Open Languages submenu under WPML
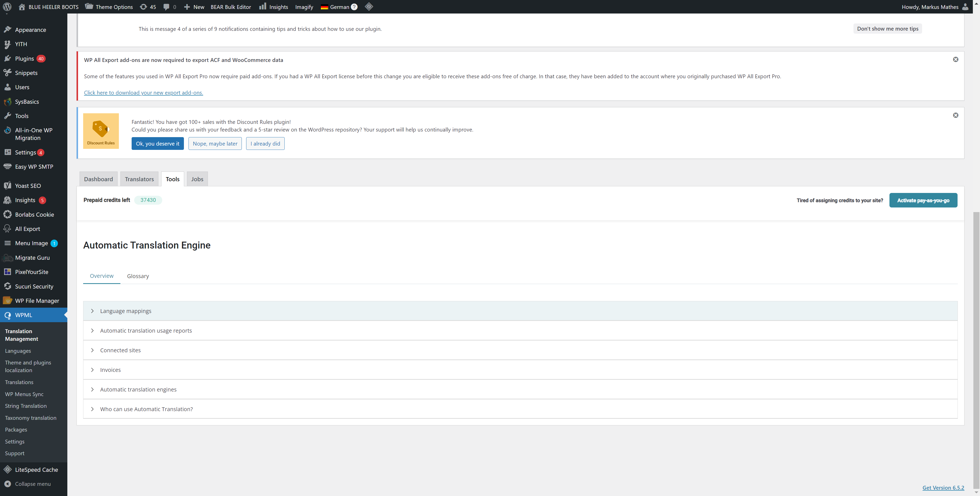 (x=18, y=351)
